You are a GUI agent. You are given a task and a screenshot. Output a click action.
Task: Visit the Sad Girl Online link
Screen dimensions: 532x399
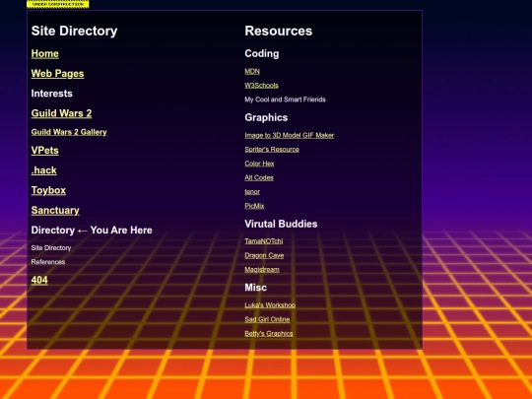coord(267,319)
